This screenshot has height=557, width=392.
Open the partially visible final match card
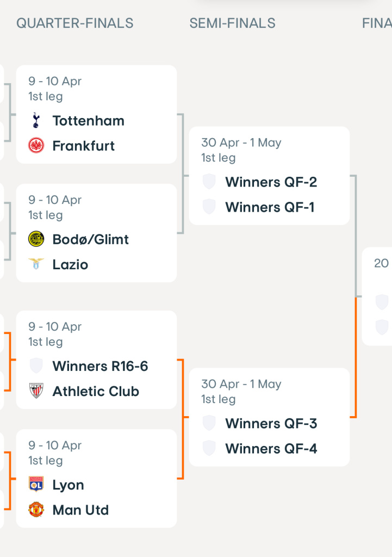(377, 296)
